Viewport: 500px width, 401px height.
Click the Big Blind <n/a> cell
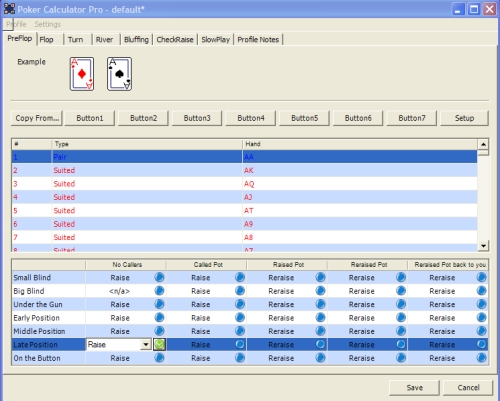[119, 291]
